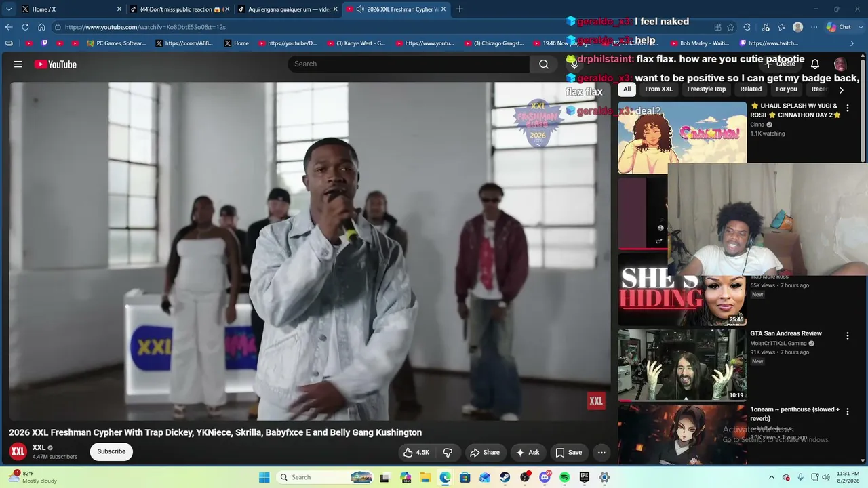This screenshot has height=488, width=868.
Task: Open options for GTA San Andreas Review
Action: click(x=847, y=335)
